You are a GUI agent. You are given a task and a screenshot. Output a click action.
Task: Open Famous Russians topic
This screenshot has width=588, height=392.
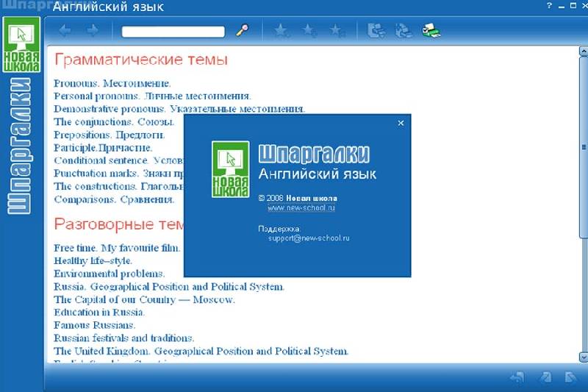coord(95,325)
